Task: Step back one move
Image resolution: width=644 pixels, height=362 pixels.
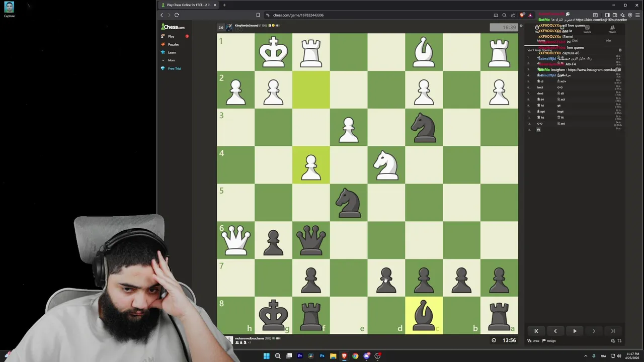Action: pos(555,331)
